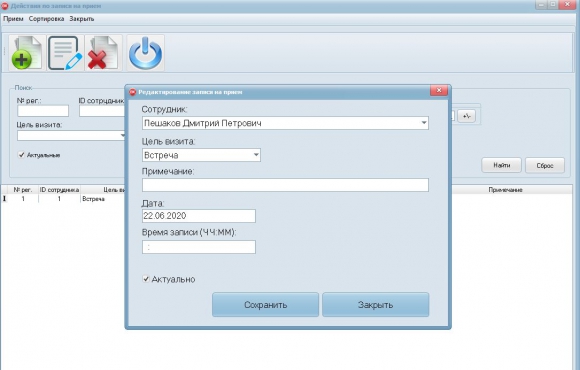The image size is (580, 370).
Task: Click the add new record icon with green plus
Action: [27, 53]
